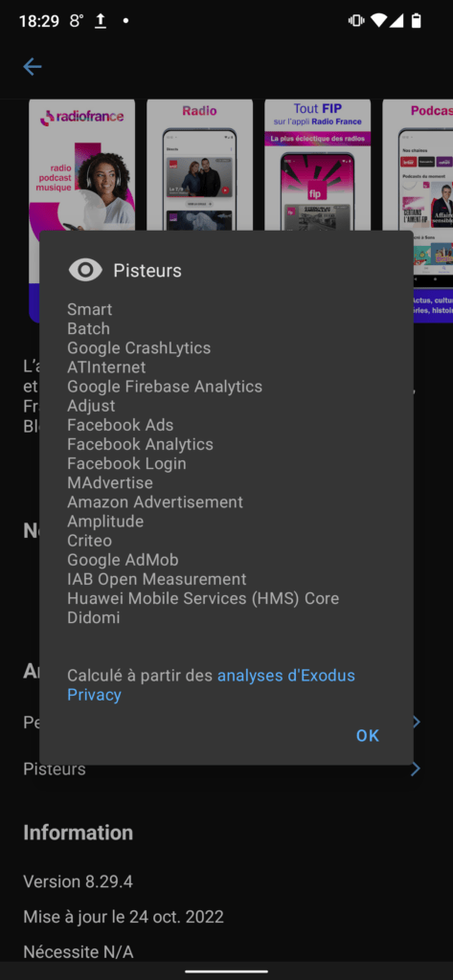Tap the cellular signal icon

click(396, 21)
